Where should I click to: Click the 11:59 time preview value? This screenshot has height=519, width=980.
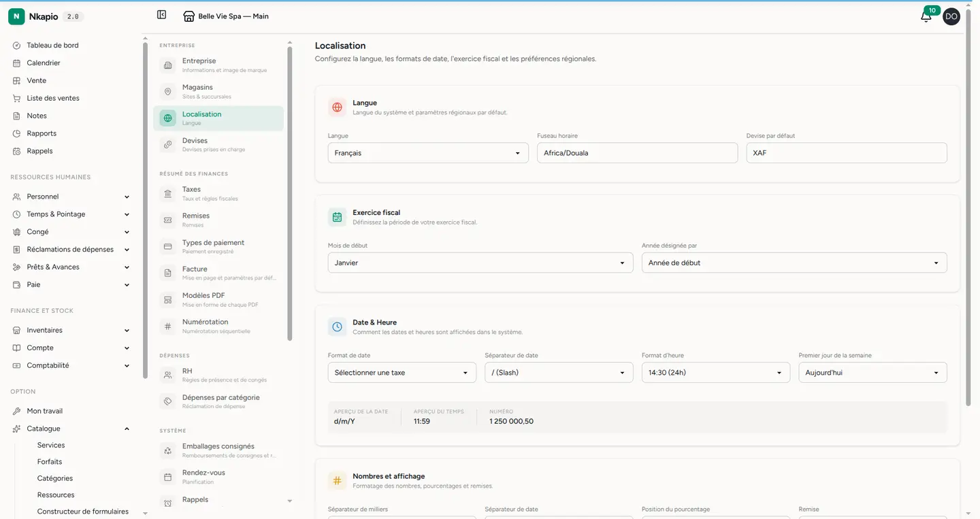tap(421, 422)
